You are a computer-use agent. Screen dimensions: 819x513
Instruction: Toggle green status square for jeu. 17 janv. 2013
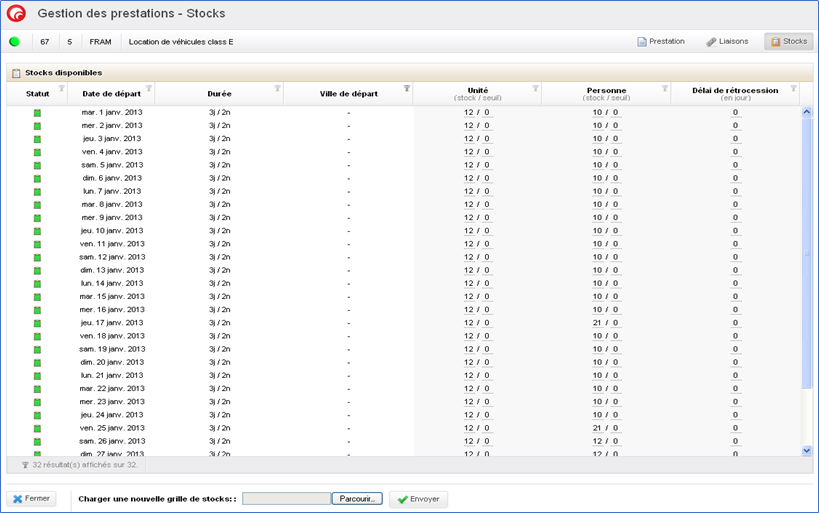coord(38,323)
